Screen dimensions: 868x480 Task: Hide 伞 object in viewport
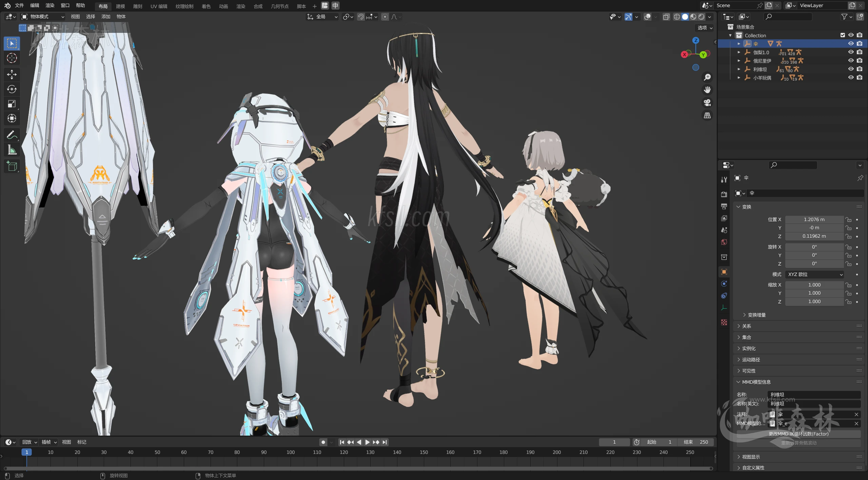point(851,43)
